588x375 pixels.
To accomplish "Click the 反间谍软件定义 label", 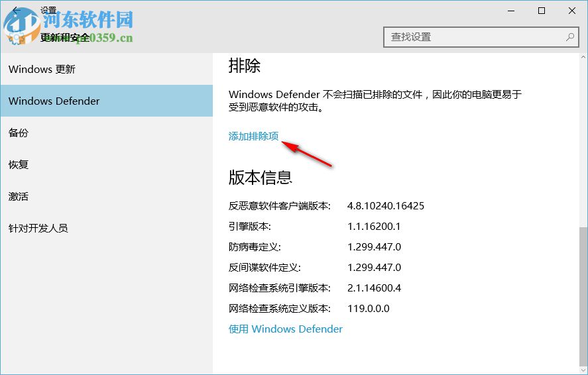I will point(265,268).
